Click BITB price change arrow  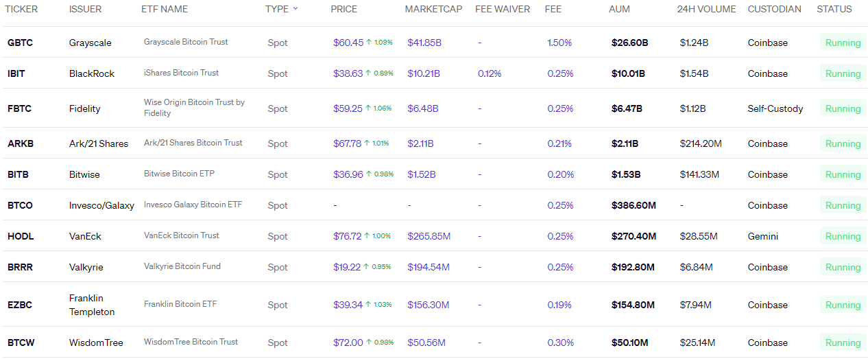click(368, 174)
